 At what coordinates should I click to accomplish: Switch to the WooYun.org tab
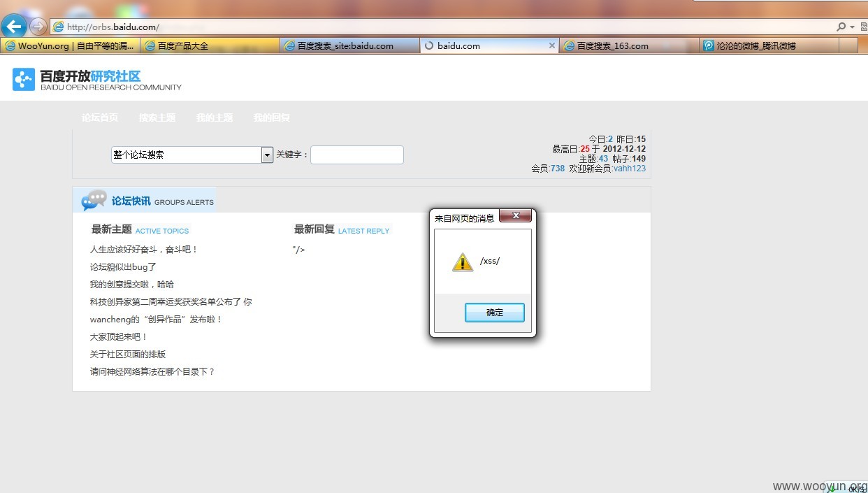70,45
